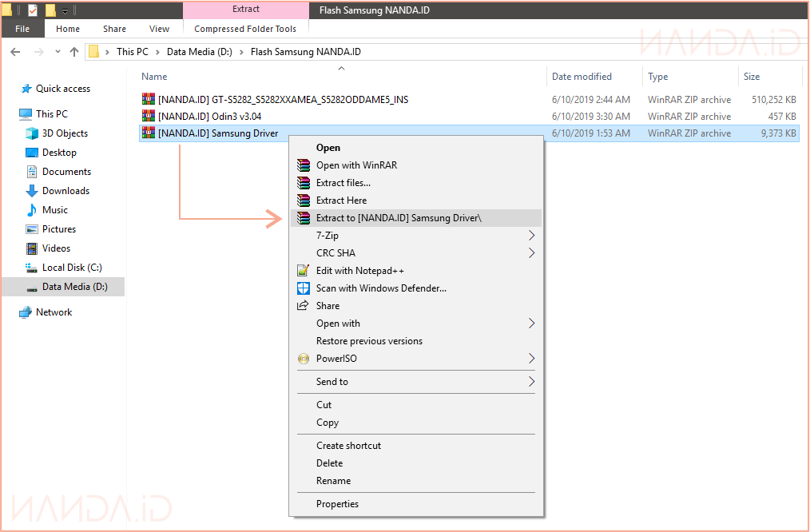Expand the CRC SHA submenu arrow
The width and height of the screenshot is (810, 532).
coord(531,253)
